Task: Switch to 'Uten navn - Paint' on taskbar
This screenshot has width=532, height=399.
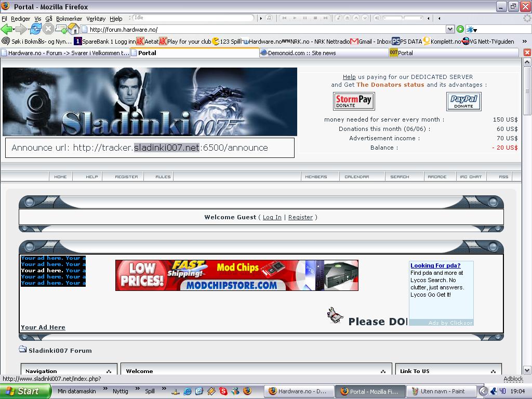Action: point(442,391)
